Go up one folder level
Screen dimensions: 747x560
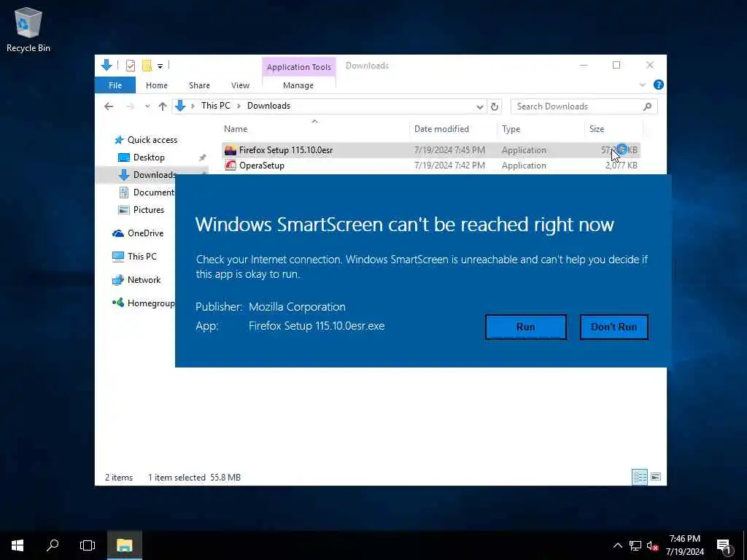(x=163, y=106)
